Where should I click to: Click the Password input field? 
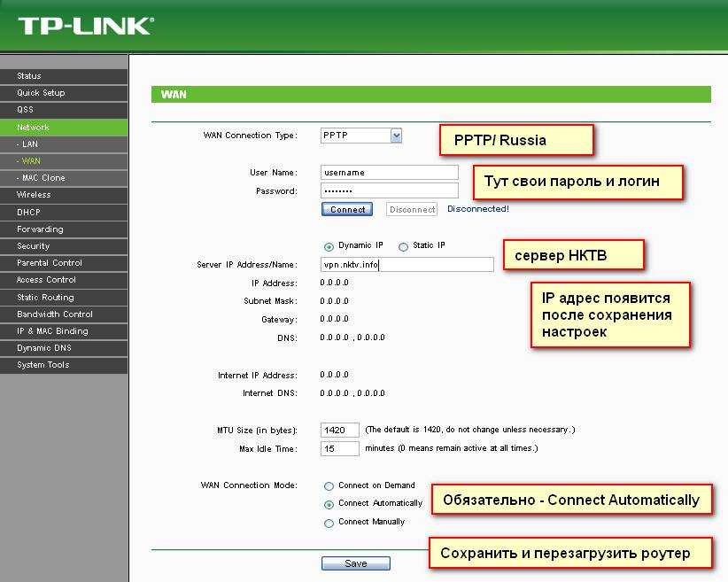pos(389,190)
